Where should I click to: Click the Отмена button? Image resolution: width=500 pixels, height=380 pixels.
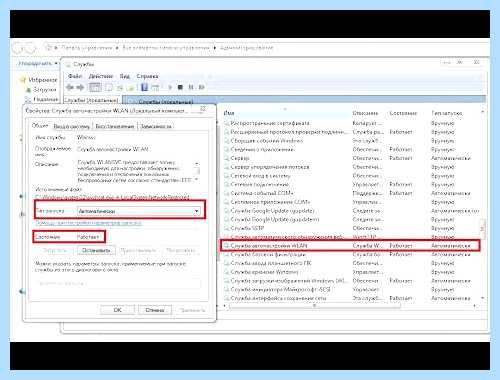(x=155, y=310)
